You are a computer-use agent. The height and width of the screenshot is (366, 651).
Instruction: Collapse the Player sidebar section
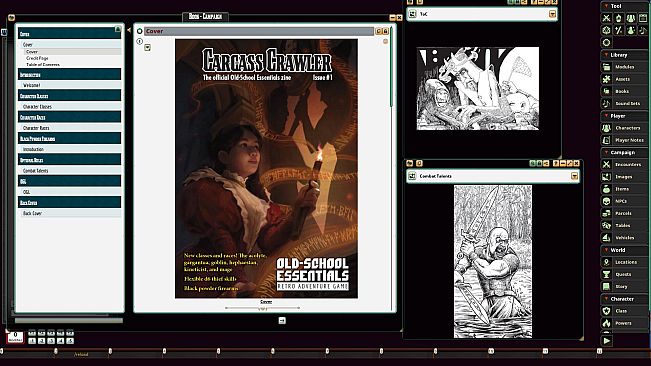624,116
